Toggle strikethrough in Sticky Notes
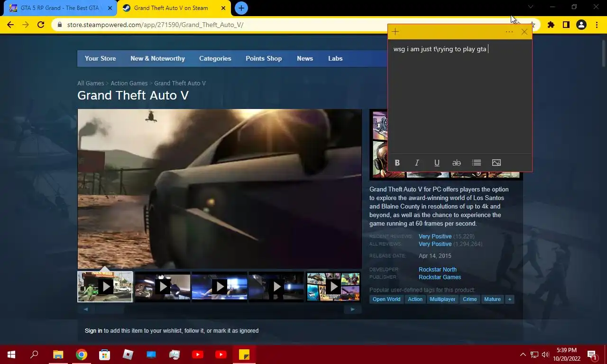Image resolution: width=607 pixels, height=364 pixels. pyautogui.click(x=457, y=163)
